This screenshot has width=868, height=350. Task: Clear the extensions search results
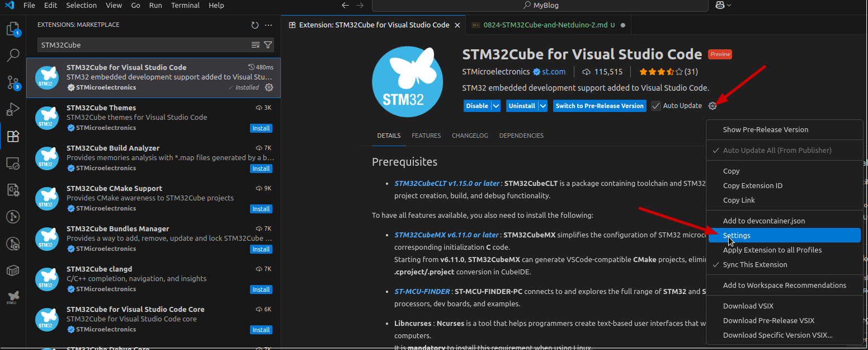tap(256, 45)
